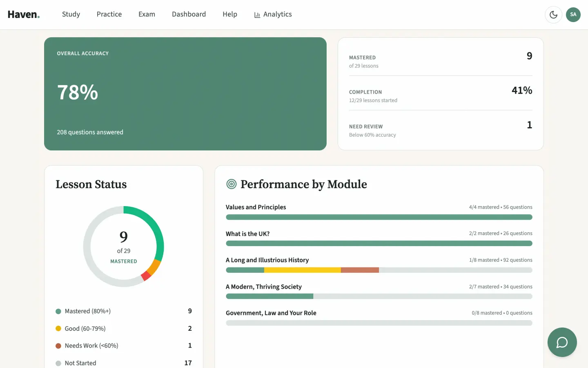Select A Long and Illustrious History title

(x=267, y=260)
